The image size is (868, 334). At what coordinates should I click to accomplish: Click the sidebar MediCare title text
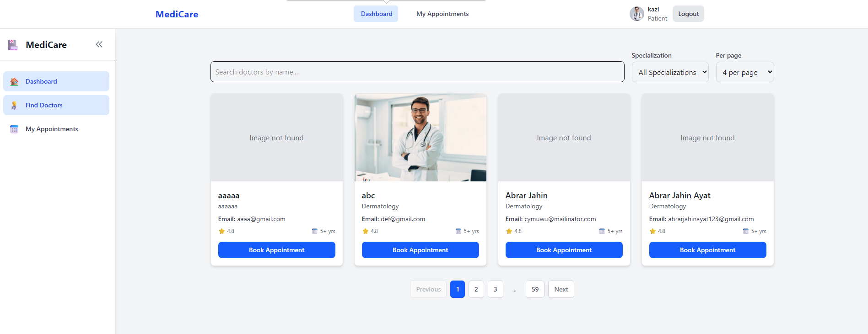pos(46,45)
